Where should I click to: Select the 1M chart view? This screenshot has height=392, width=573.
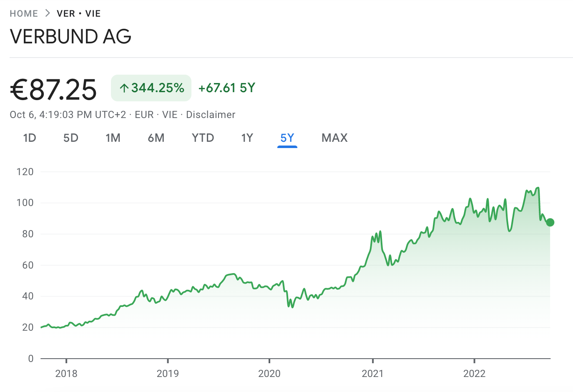coord(113,138)
